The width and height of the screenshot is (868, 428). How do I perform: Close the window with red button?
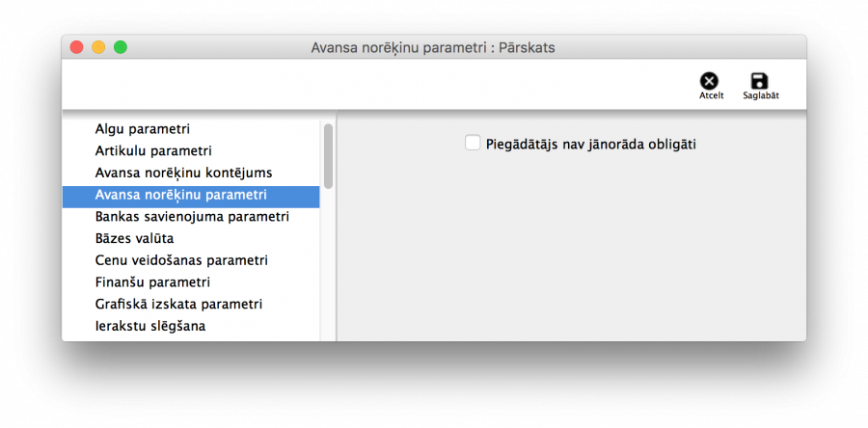(x=77, y=47)
